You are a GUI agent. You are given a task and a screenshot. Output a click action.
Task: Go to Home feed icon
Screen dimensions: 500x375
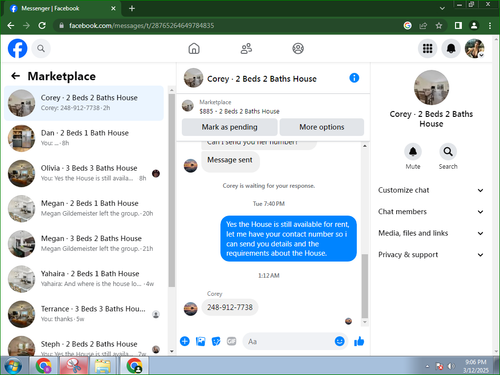[194, 49]
